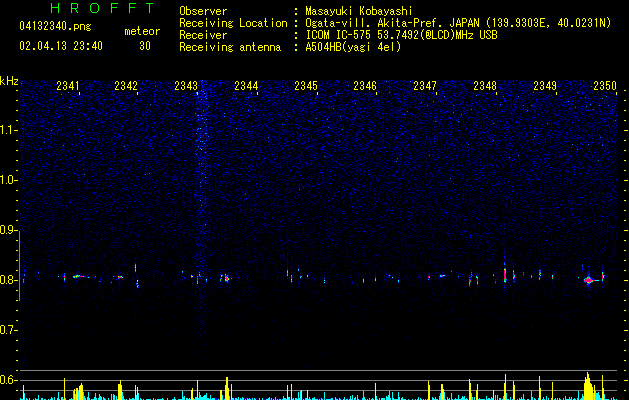Click the 2349 time marker
The width and height of the screenshot is (629, 400).
(x=545, y=85)
